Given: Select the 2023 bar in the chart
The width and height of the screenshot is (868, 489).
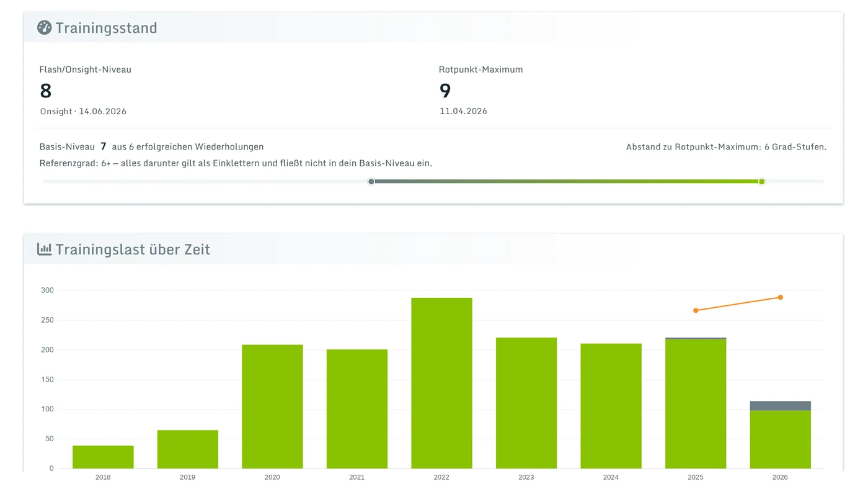Looking at the screenshot, I should [x=526, y=403].
